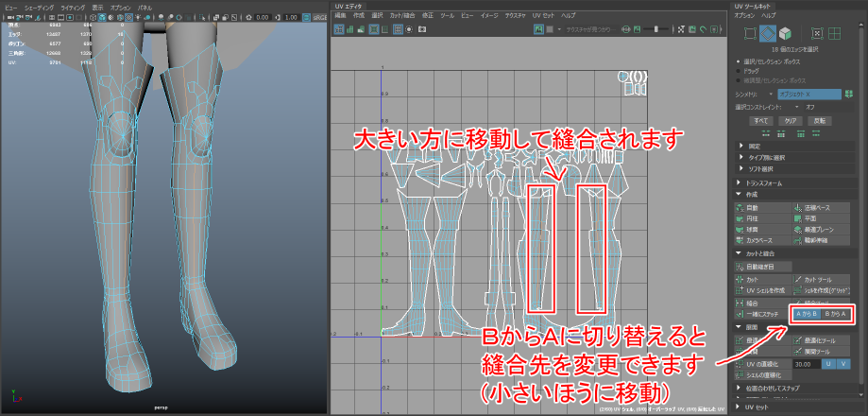Click the green symmetry icon beside オブジェクト X
This screenshot has width=868, height=416.
(x=847, y=94)
